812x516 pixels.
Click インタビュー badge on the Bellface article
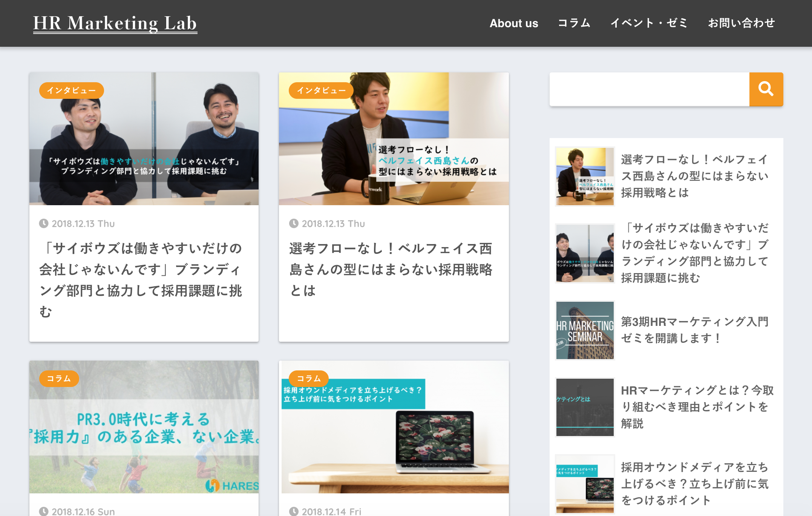(x=321, y=91)
